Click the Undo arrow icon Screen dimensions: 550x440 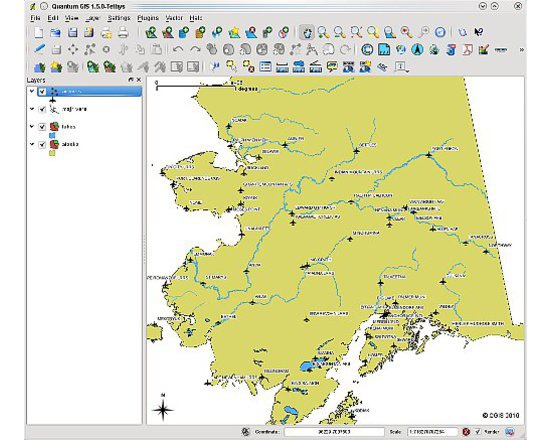[x=178, y=49]
